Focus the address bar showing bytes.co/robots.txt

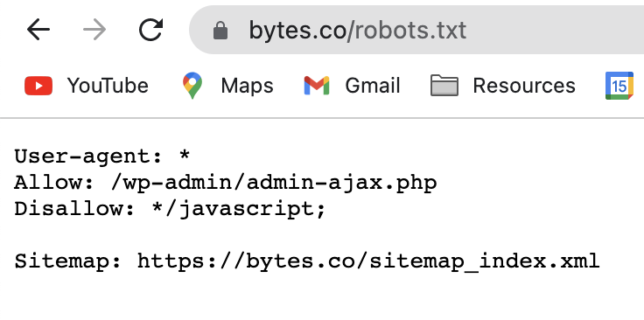[416, 30]
